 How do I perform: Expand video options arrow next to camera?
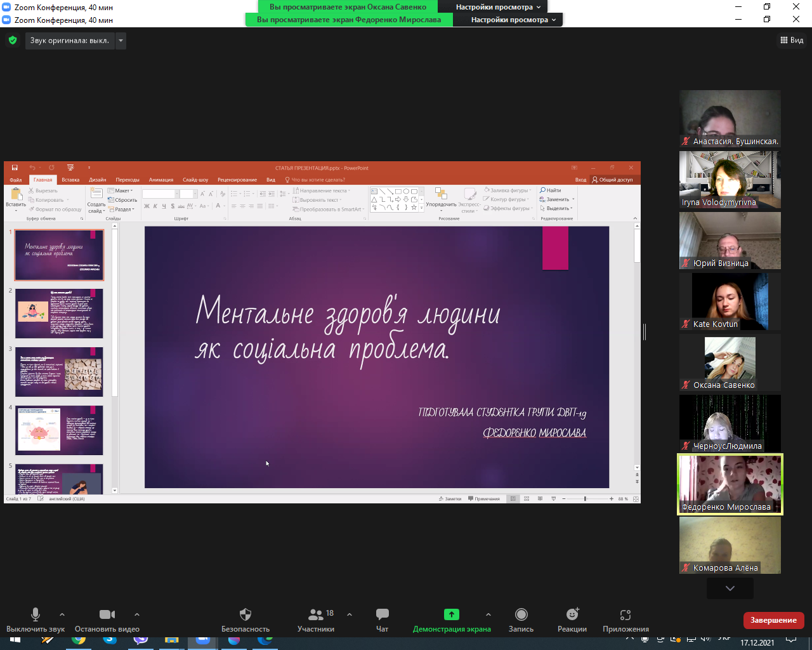[136, 614]
